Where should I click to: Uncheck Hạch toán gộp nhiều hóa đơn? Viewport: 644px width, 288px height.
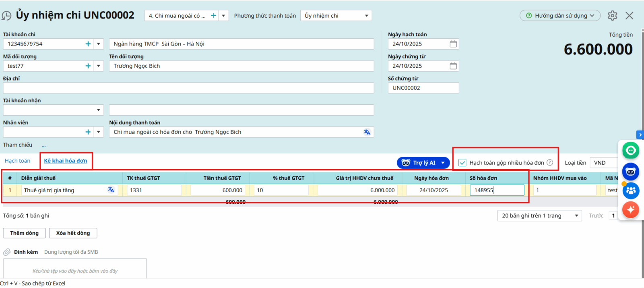tap(462, 163)
